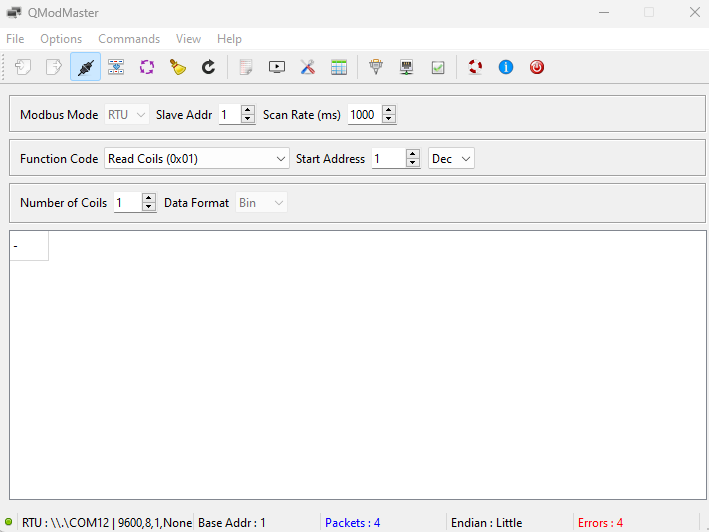Click the Number of Coils value field
709x532 pixels.
tap(128, 203)
